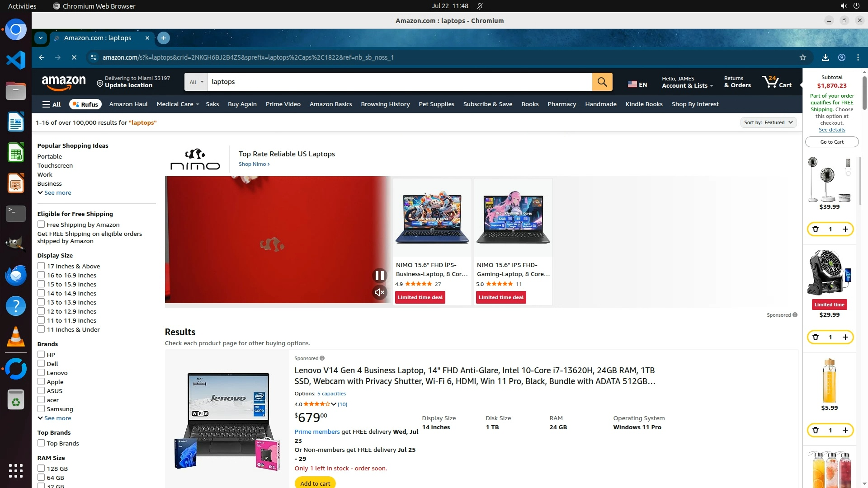868x488 pixels.
Task: Open the Medical Care menu
Action: (x=177, y=104)
